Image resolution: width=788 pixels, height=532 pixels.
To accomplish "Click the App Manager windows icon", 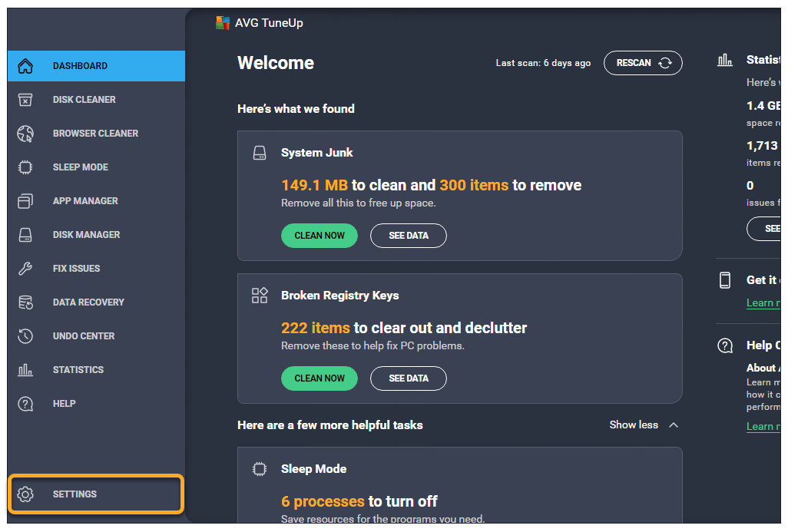I will point(25,201).
